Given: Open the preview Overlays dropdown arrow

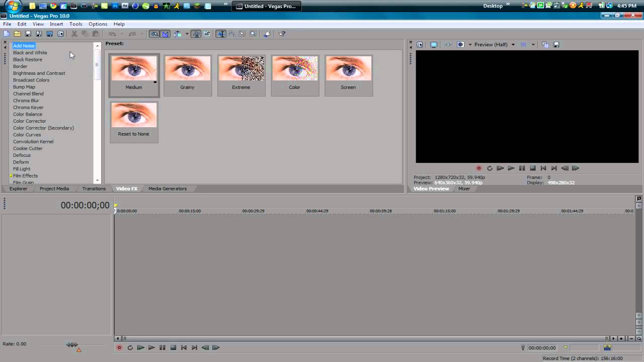Looking at the screenshot, I should pyautogui.click(x=533, y=44).
